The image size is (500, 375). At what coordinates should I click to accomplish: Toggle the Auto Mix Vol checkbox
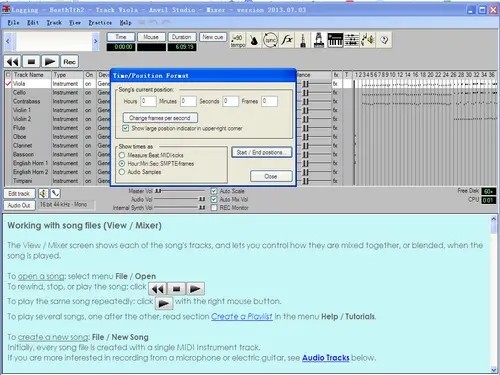[x=214, y=199]
